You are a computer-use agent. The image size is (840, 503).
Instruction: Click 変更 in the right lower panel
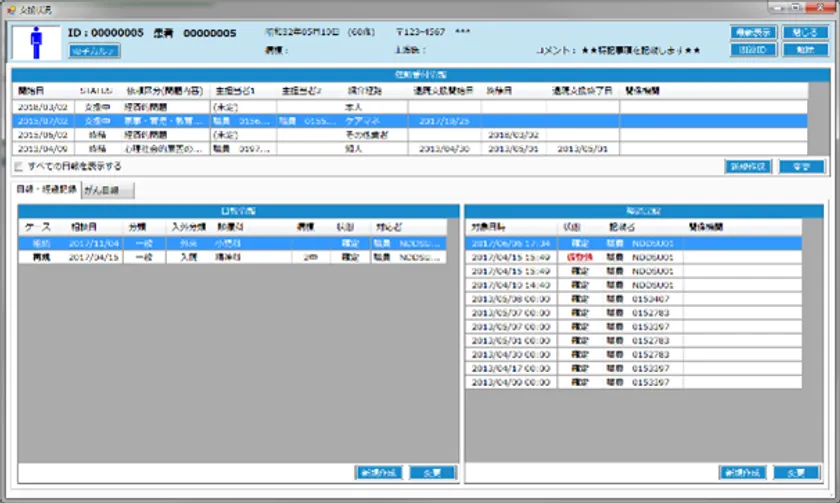pos(797,472)
